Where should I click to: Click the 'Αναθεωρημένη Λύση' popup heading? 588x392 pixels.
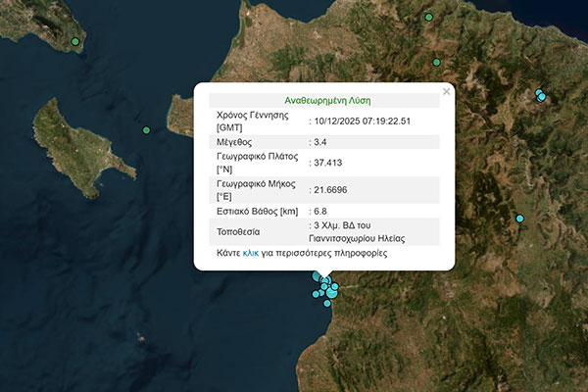[x=326, y=100]
